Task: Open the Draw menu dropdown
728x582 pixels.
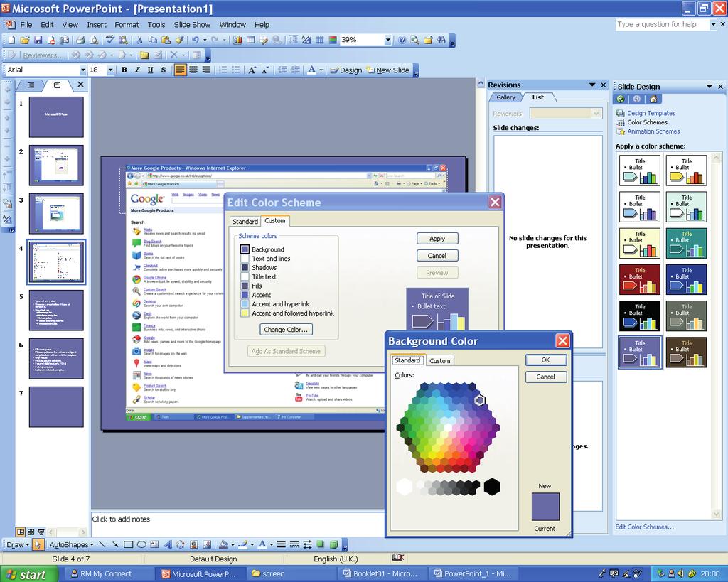Action: [18, 544]
